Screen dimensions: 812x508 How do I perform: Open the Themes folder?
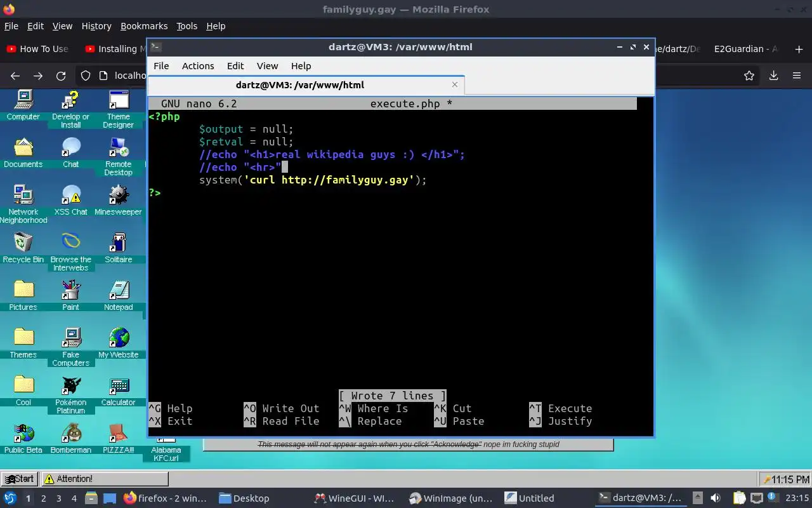tap(23, 343)
